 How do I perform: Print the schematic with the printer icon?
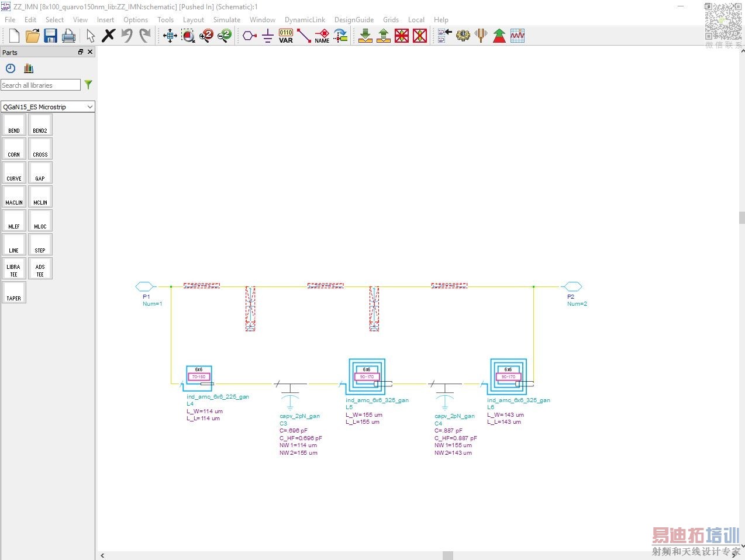click(x=68, y=36)
